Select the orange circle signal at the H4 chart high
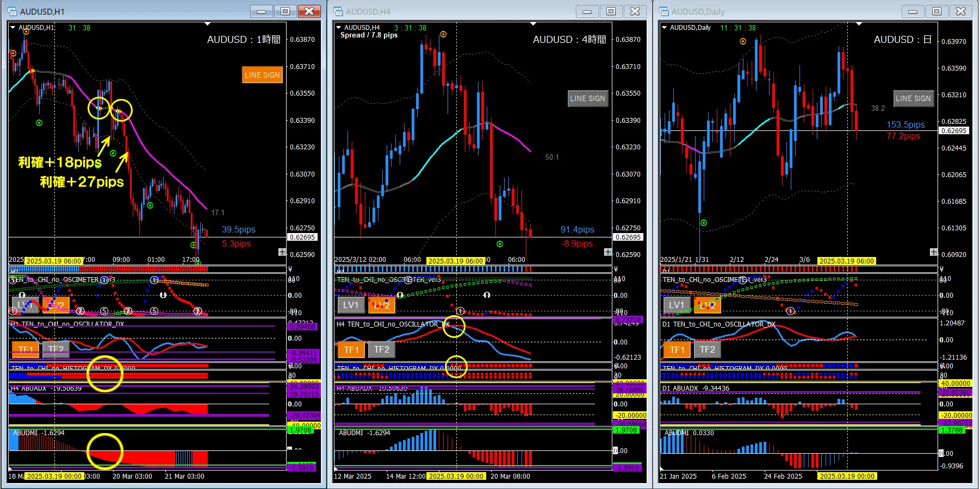 pos(443,34)
